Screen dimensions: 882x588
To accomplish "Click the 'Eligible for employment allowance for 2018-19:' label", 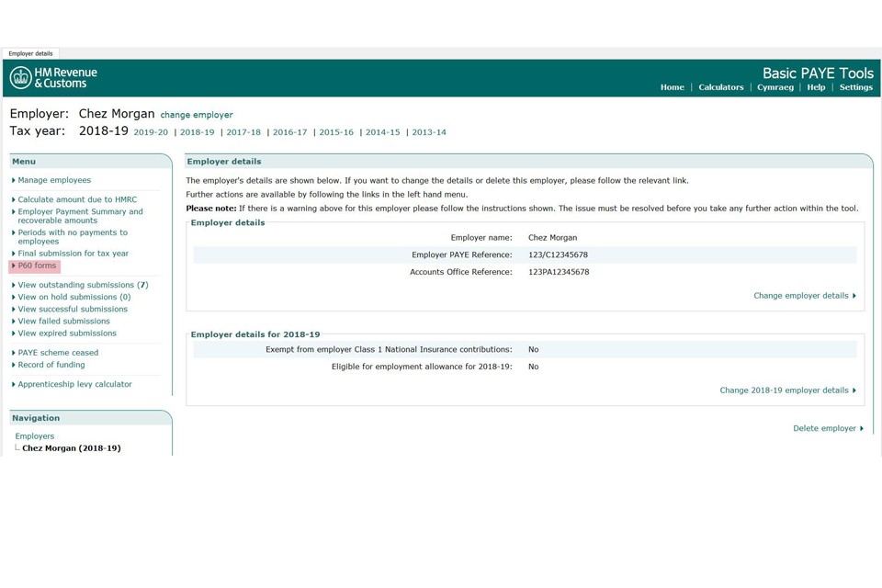I will (422, 367).
